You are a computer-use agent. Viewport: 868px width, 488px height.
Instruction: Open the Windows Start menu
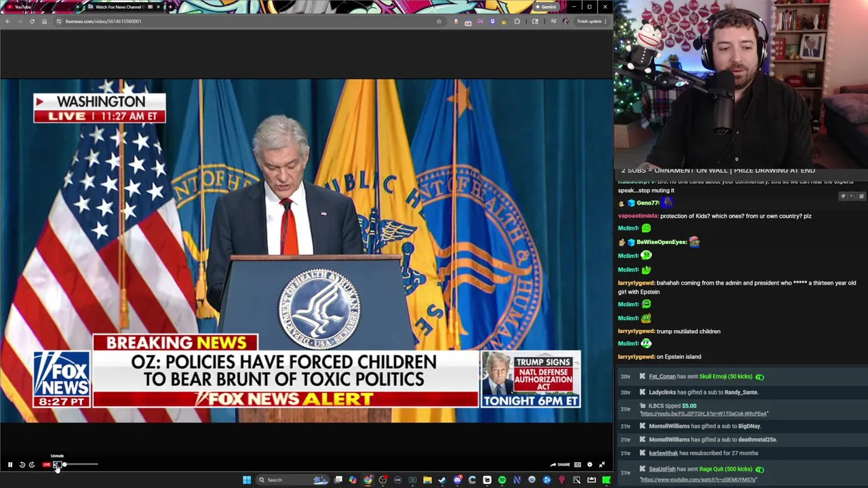pyautogui.click(x=247, y=480)
